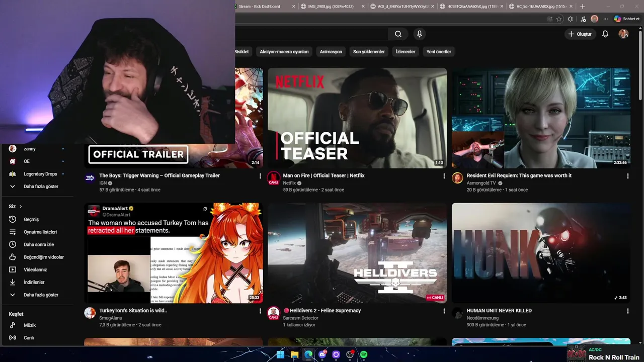Click the Windows Start button

pyautogui.click(x=280, y=354)
